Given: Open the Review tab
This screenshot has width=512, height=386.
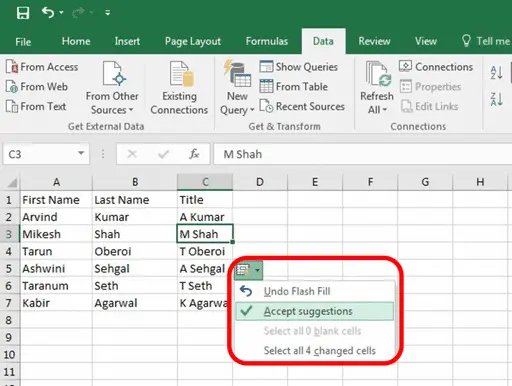Looking at the screenshot, I should pyautogui.click(x=374, y=41).
